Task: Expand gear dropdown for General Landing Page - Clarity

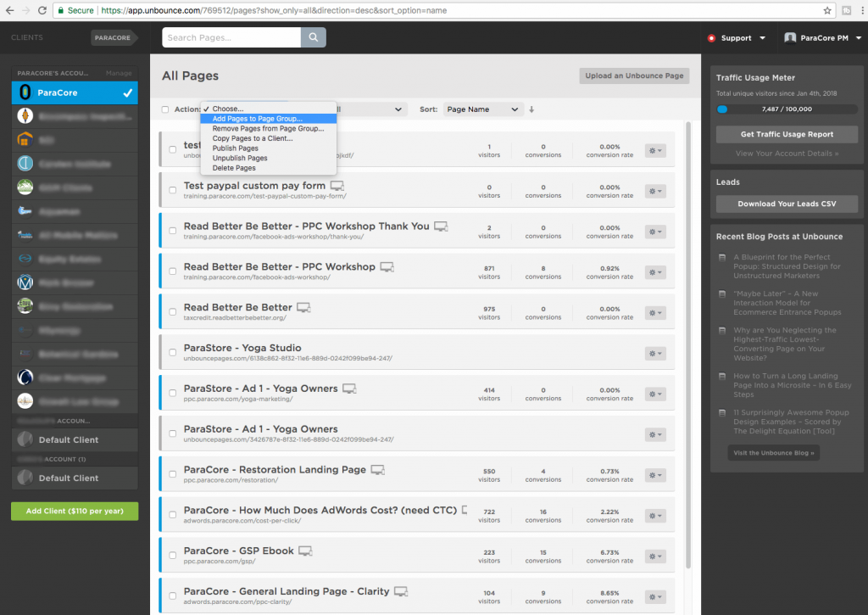Action: (x=655, y=596)
